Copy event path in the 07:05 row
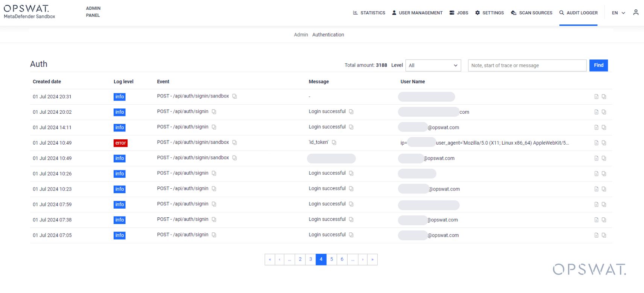The height and width of the screenshot is (293, 644). click(214, 235)
